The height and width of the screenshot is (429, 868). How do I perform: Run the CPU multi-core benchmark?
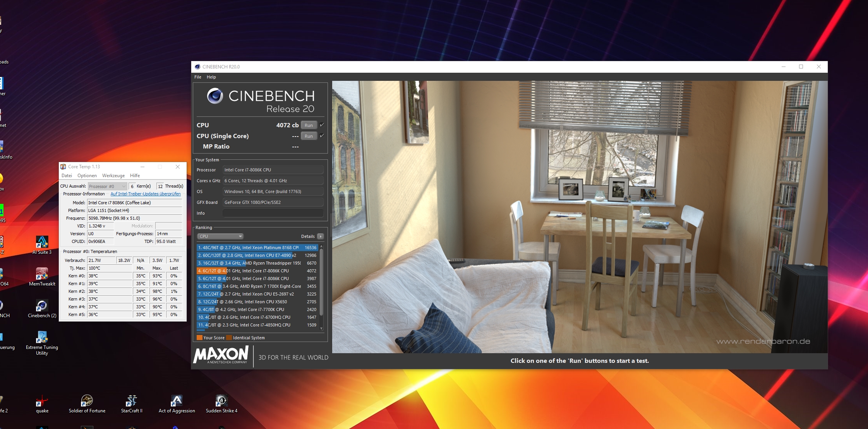point(309,125)
